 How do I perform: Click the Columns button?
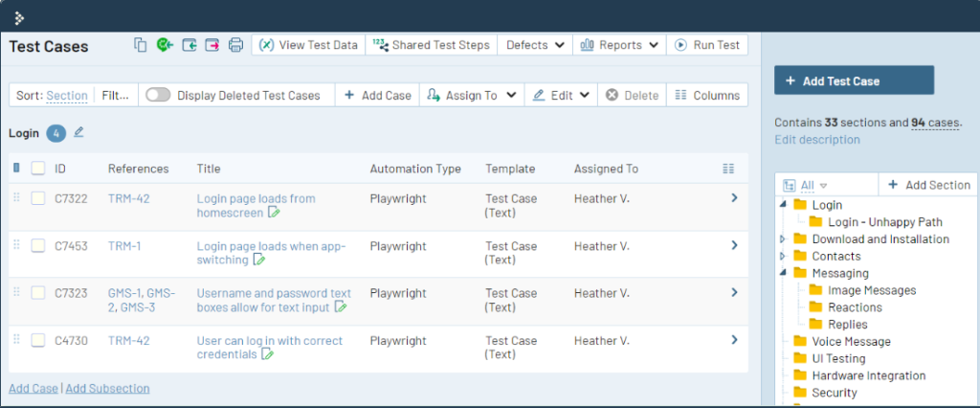pyautogui.click(x=707, y=95)
